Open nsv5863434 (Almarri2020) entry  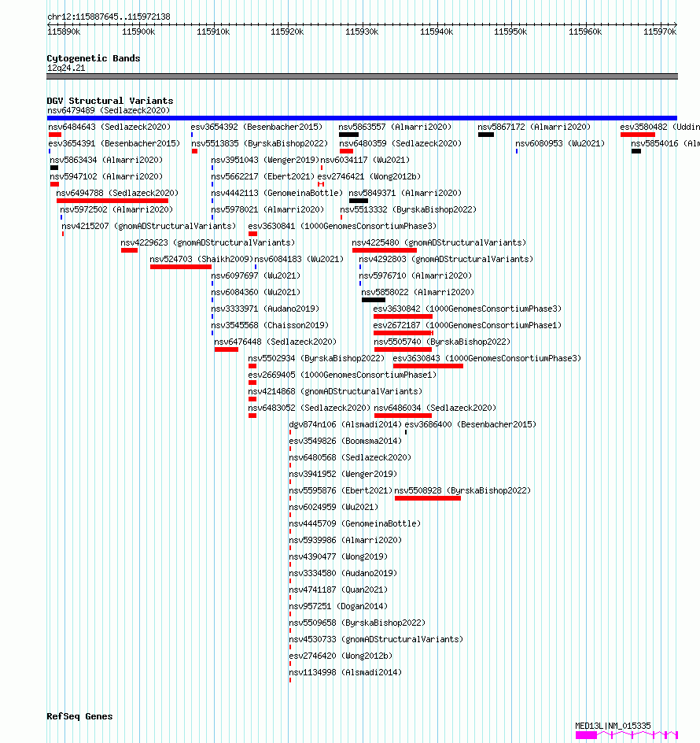pyautogui.click(x=106, y=160)
